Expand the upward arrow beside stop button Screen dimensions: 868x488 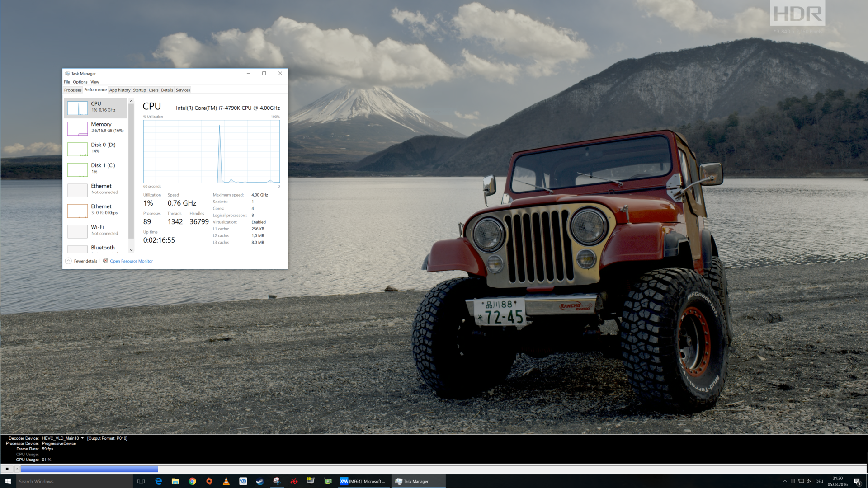coord(17,469)
